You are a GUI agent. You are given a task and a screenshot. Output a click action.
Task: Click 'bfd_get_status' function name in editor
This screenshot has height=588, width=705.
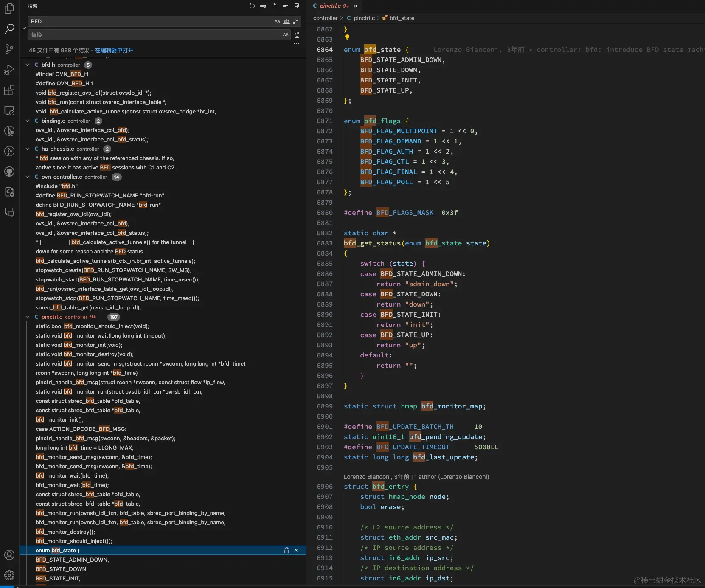pyautogui.click(x=372, y=243)
